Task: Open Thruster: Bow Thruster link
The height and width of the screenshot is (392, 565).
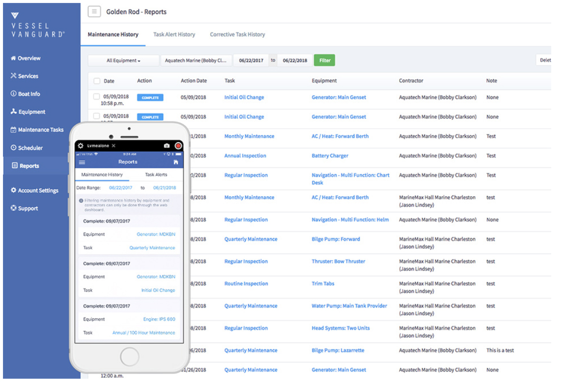Action: pos(338,261)
